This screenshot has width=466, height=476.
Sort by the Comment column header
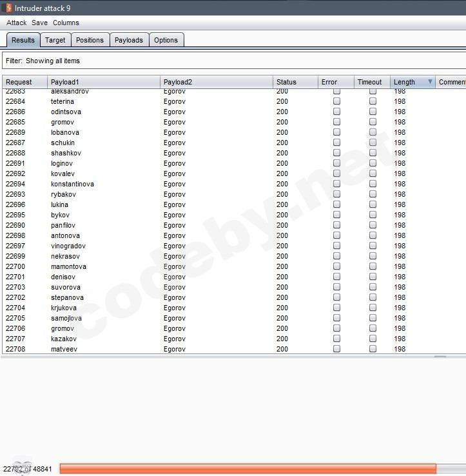point(451,82)
